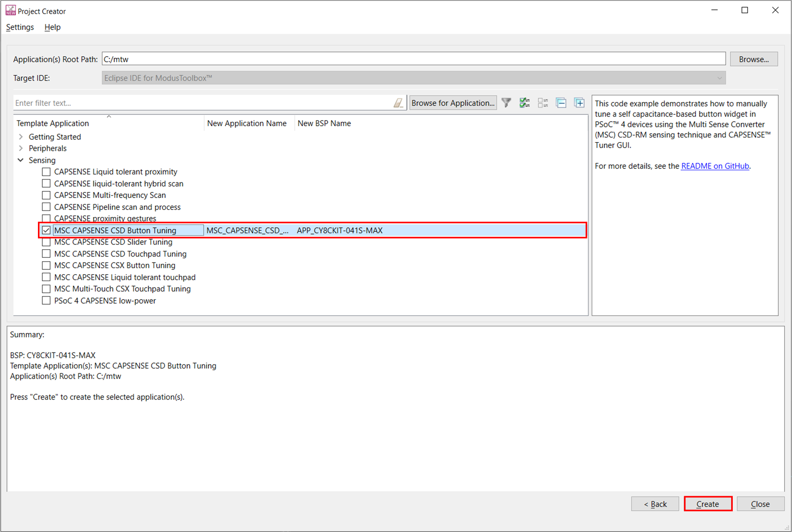Check MSC CAPSENSE CSD Slider Tuning

point(46,242)
